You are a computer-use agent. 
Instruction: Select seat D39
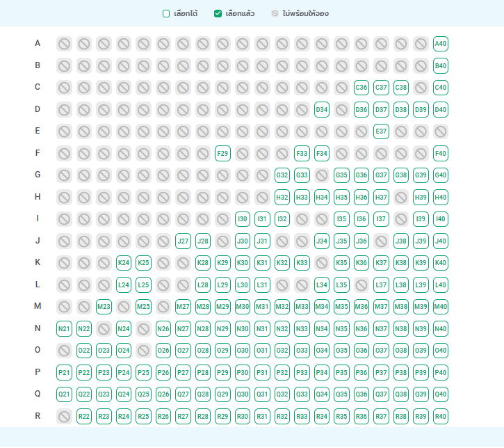click(x=421, y=110)
